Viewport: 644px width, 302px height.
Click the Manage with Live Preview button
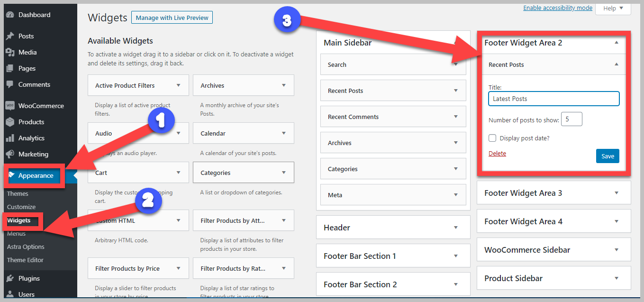[172, 18]
